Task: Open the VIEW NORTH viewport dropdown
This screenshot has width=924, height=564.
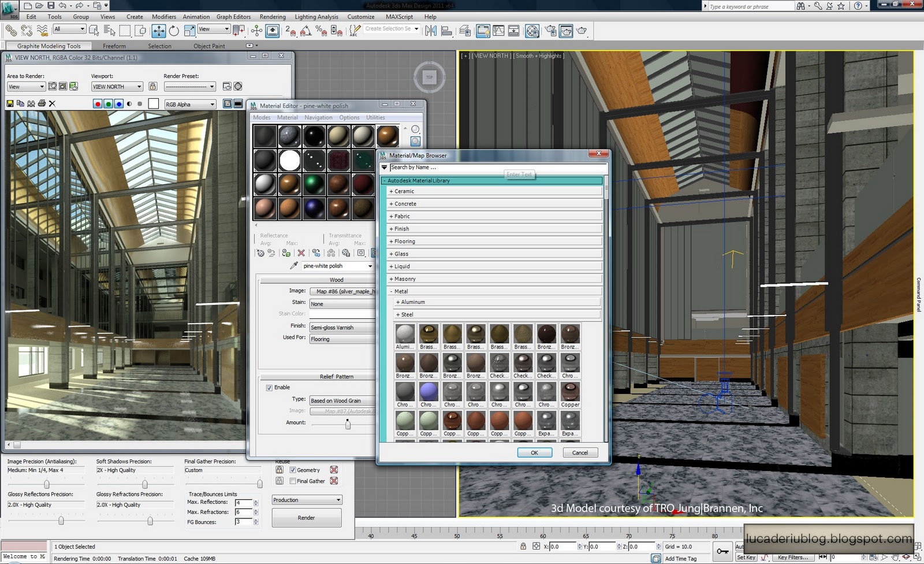Action: pos(117,87)
